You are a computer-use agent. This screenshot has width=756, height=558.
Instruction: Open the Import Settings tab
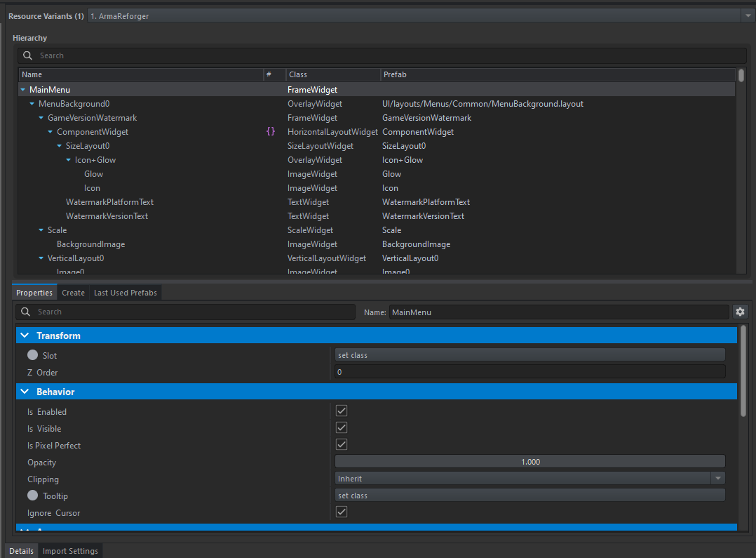tap(70, 551)
